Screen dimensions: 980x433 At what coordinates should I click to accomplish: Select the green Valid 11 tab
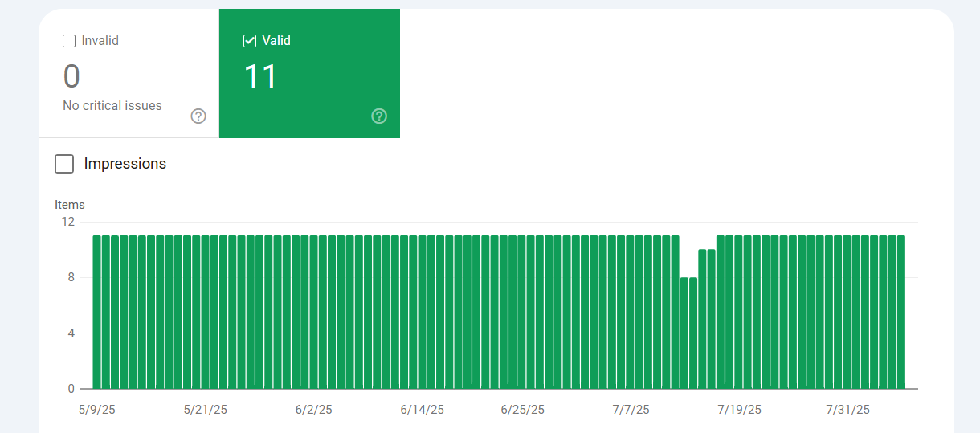tap(309, 74)
